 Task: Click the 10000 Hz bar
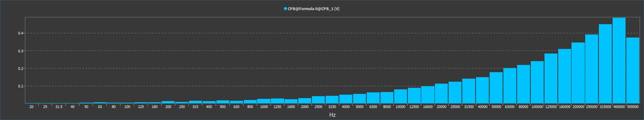[400, 96]
